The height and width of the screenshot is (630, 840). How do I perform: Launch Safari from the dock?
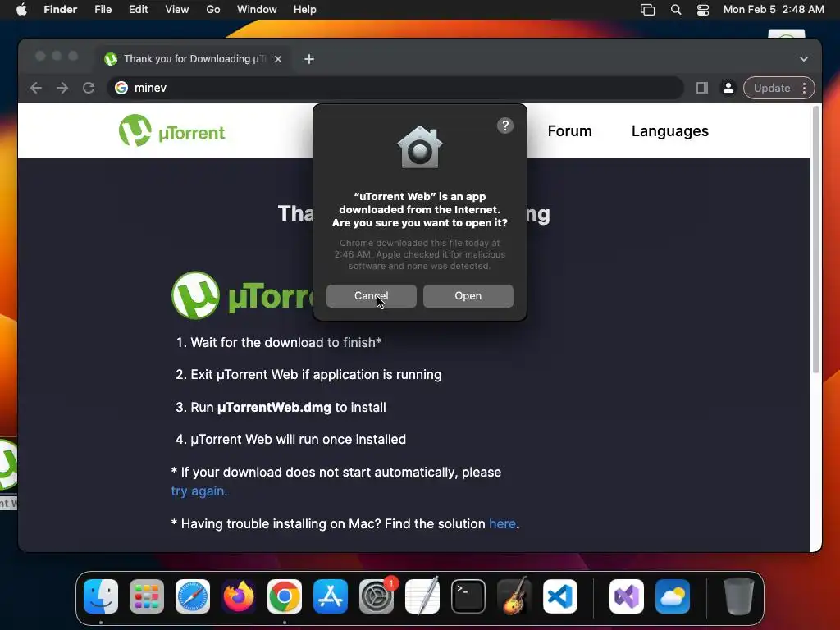click(x=193, y=596)
